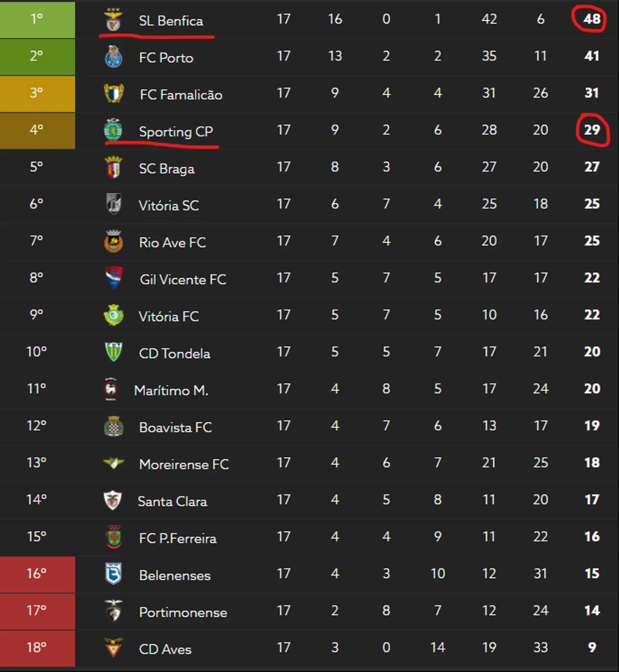Click the Portimonense team name
Image resolution: width=619 pixels, height=672 pixels.
coord(183,612)
